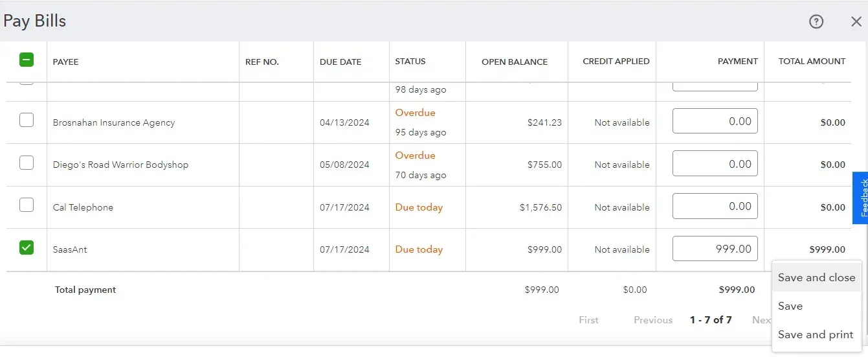Check the Diego's Road Warrior Bodyshop checkbox
868x357 pixels.
coord(27,163)
